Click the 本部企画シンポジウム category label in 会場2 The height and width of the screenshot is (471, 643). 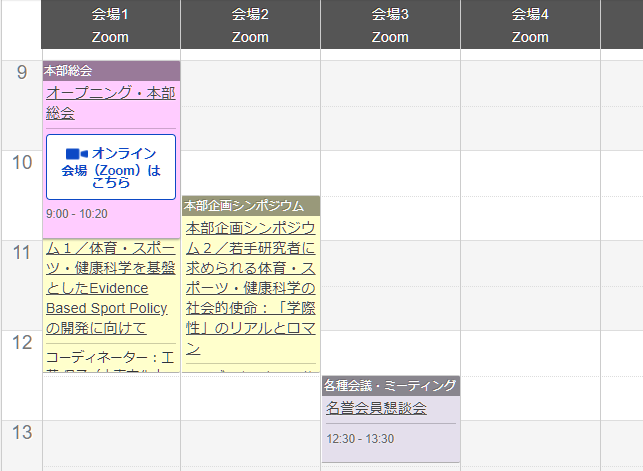point(244,205)
